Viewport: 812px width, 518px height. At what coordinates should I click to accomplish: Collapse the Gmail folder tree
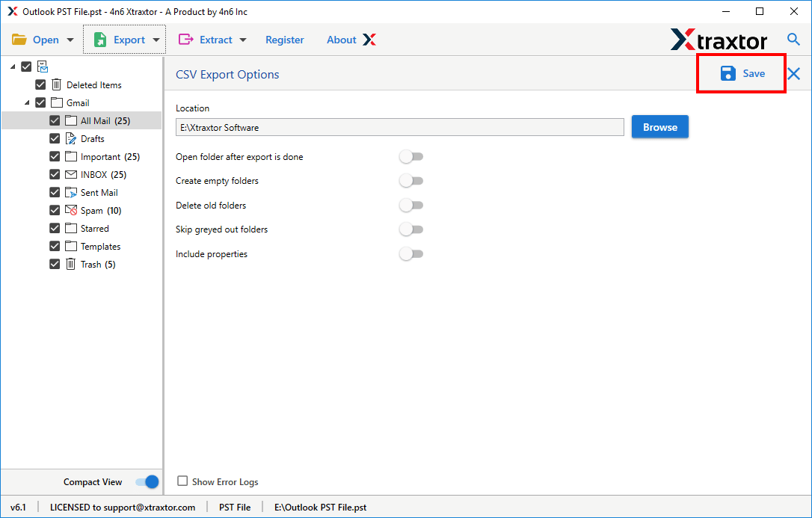pos(27,102)
